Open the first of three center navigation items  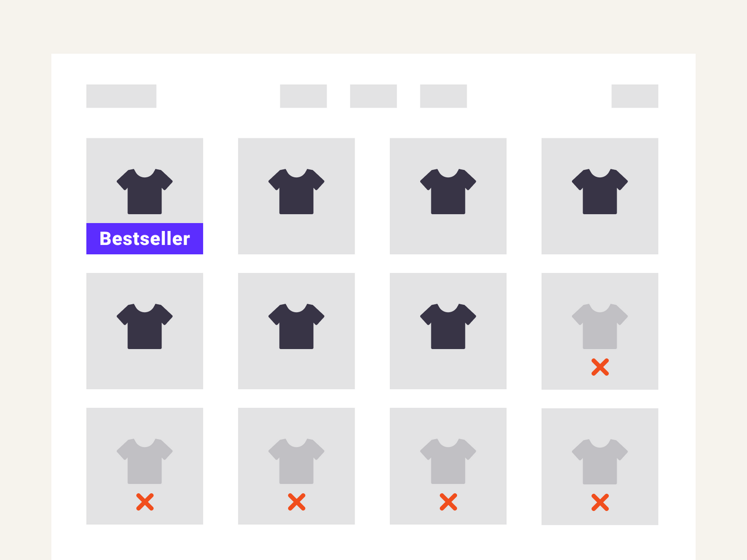[303, 96]
